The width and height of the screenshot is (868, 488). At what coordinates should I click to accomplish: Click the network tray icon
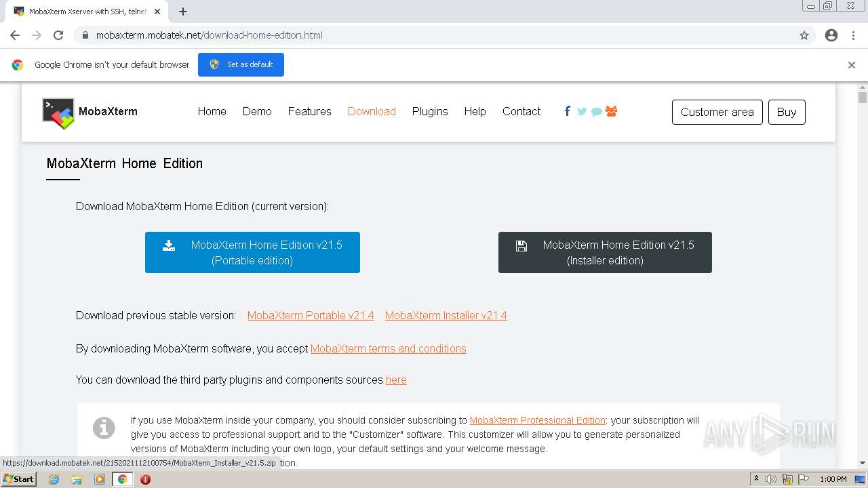click(x=787, y=479)
